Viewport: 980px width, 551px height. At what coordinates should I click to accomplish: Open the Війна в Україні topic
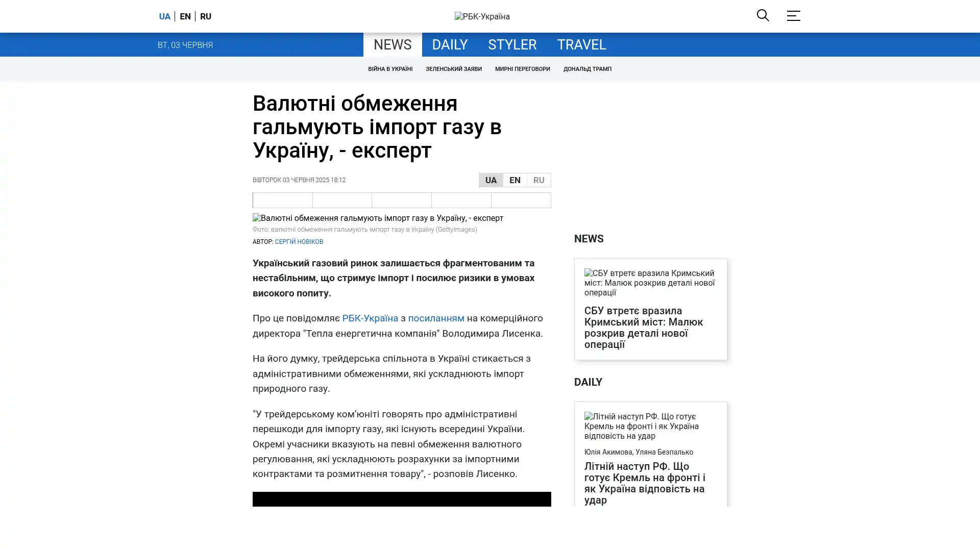click(390, 69)
